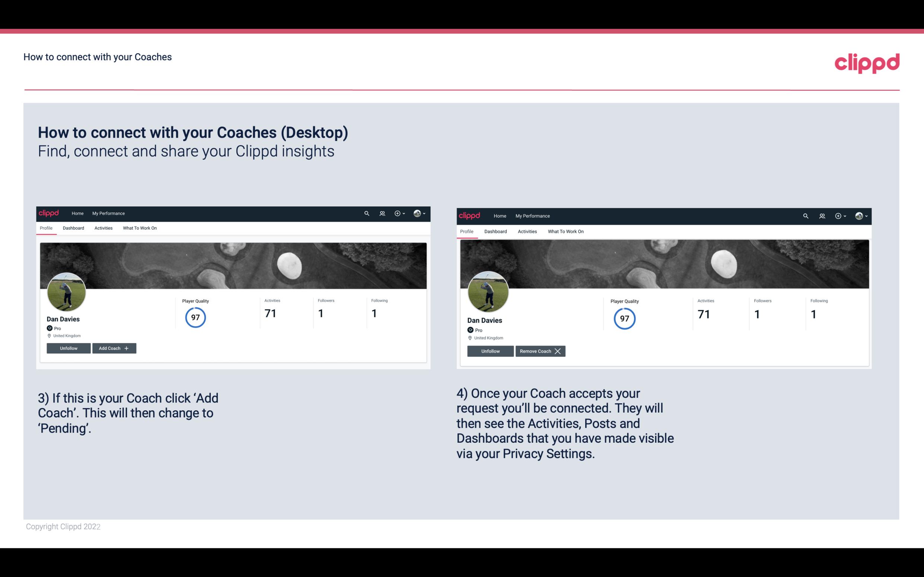This screenshot has width=924, height=577.
Task: Click 'Unfollow' button on left profile
Action: pyautogui.click(x=68, y=348)
